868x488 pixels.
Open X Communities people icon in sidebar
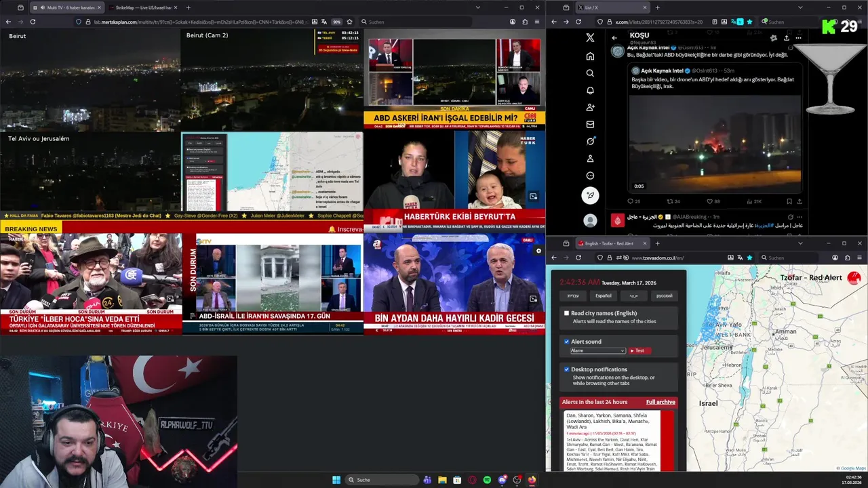click(x=590, y=107)
